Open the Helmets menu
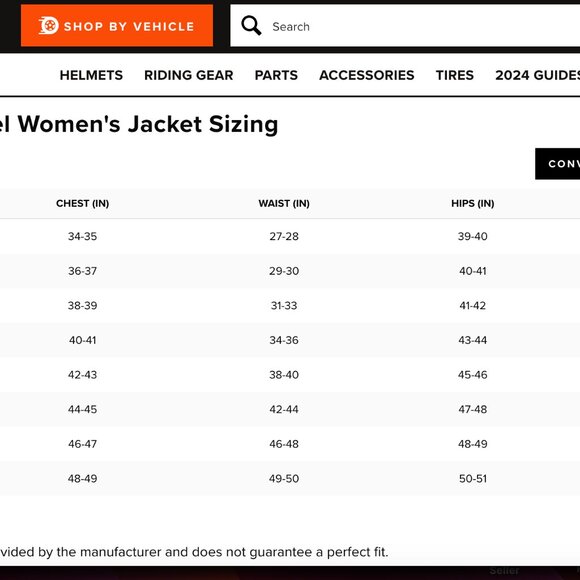The width and height of the screenshot is (580, 580). click(91, 75)
